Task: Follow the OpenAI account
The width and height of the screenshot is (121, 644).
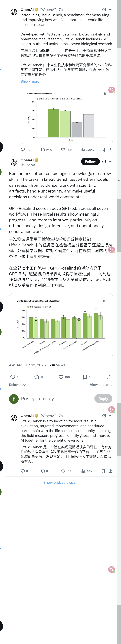Action: (90, 161)
